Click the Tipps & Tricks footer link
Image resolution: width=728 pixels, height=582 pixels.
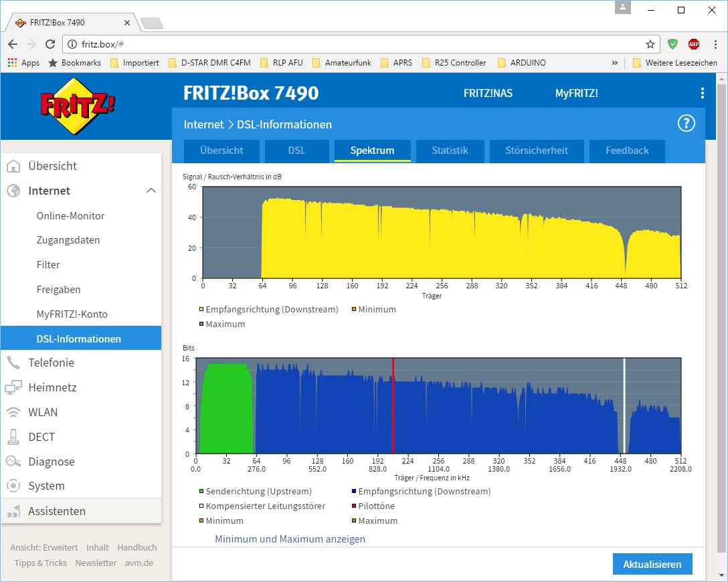tap(40, 563)
